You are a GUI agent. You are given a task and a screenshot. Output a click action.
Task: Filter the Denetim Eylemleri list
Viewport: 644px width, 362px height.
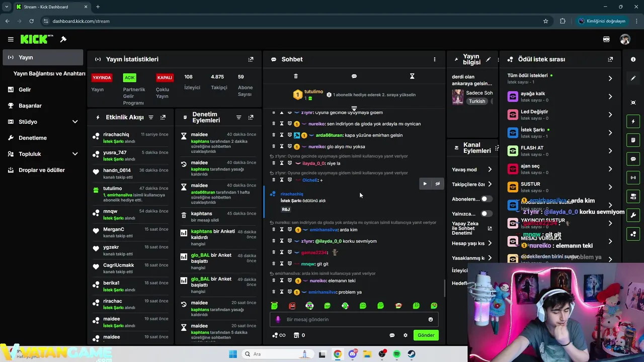[x=239, y=117]
